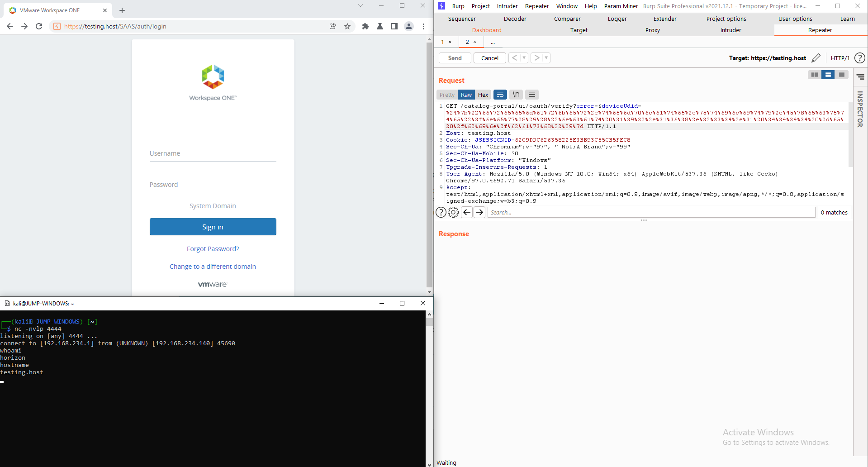Open Repeater help question icon

pos(860,58)
